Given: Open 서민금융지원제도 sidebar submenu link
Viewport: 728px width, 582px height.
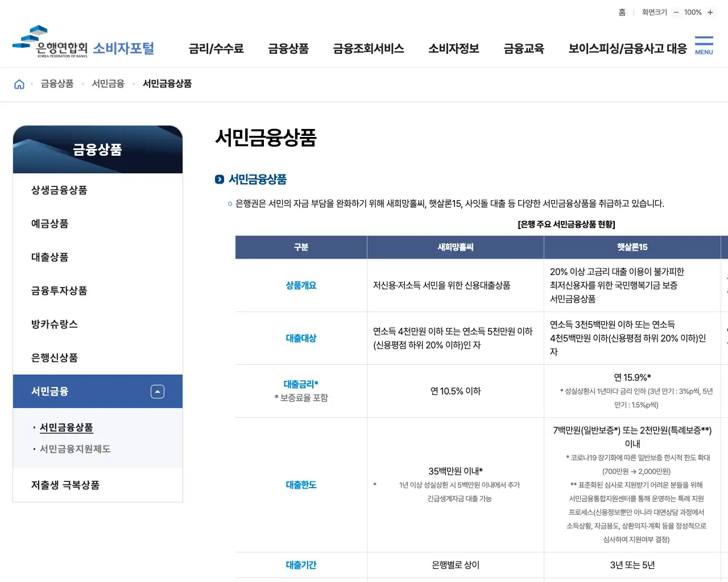Looking at the screenshot, I should [75, 449].
